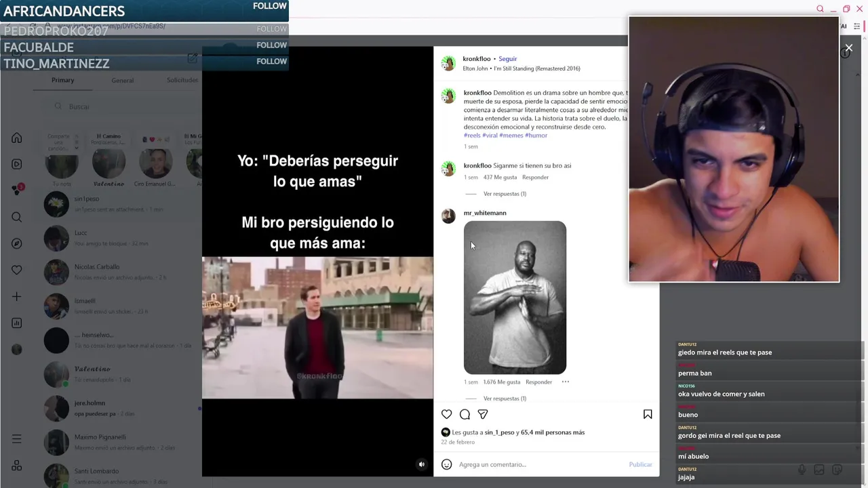Click the image attachment icon in the chat bar

click(x=819, y=470)
